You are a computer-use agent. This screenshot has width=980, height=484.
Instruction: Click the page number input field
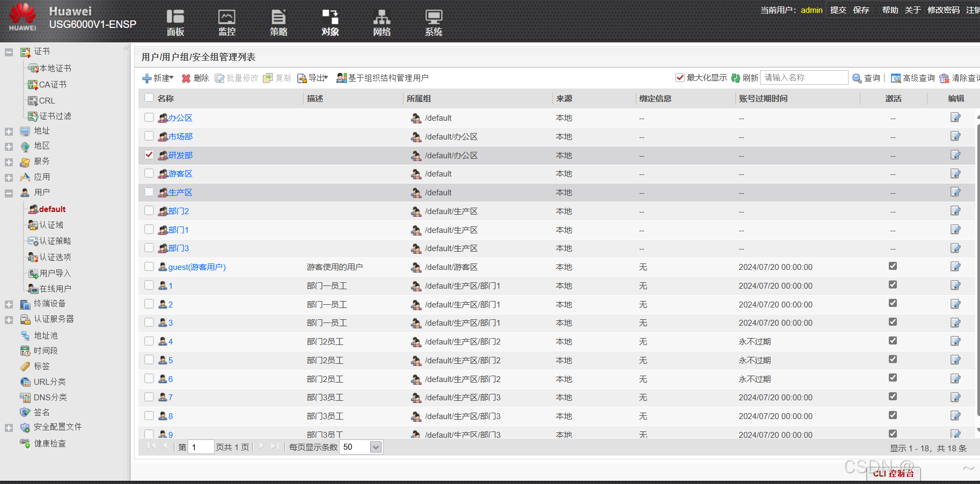click(201, 447)
